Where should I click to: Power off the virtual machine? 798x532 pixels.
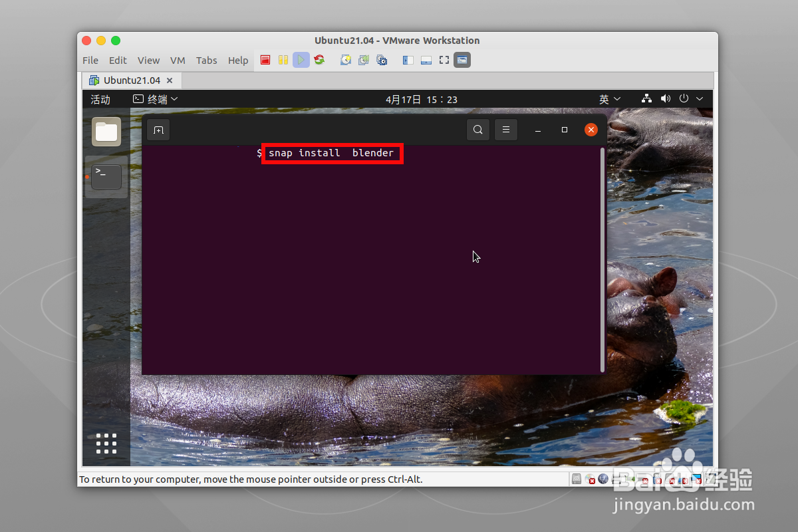(x=265, y=60)
